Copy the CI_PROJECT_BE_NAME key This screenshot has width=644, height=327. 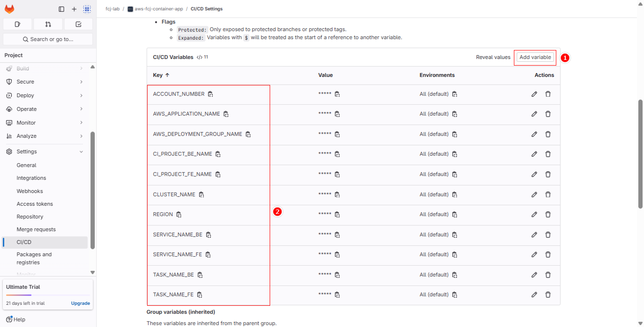[x=218, y=154]
